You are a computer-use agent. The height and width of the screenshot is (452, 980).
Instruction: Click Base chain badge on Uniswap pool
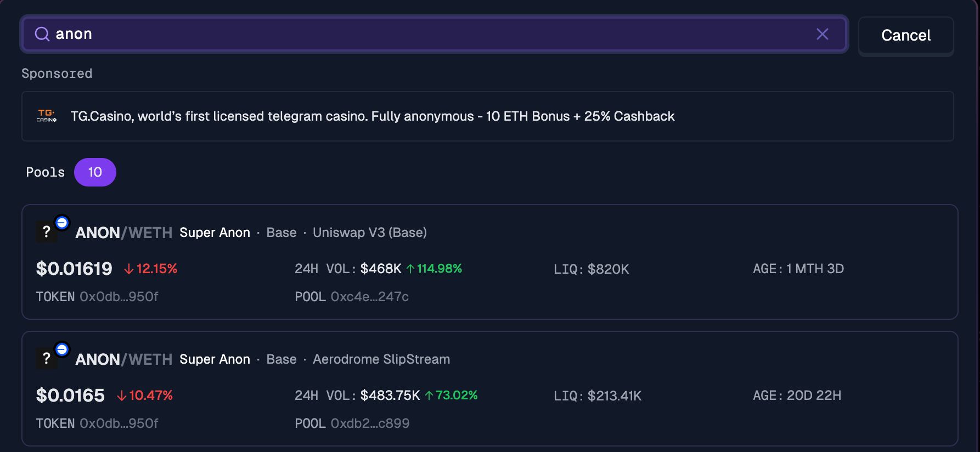pyautogui.click(x=62, y=223)
